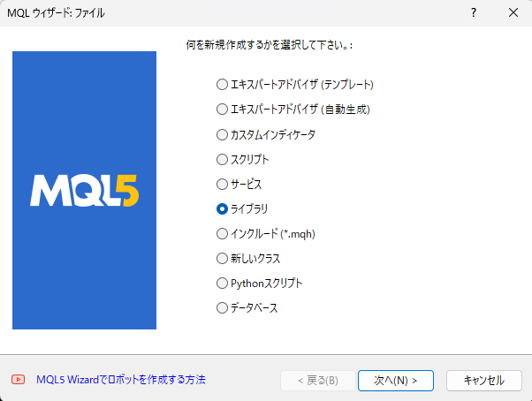Close the MQL ウィザード dialog
The width and height of the screenshot is (532, 401).
click(x=513, y=13)
